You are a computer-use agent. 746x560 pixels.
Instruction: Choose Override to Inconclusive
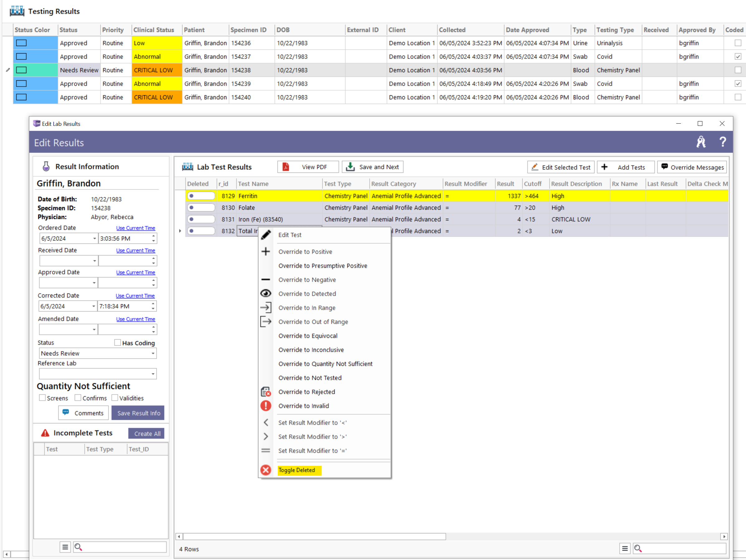(x=311, y=350)
